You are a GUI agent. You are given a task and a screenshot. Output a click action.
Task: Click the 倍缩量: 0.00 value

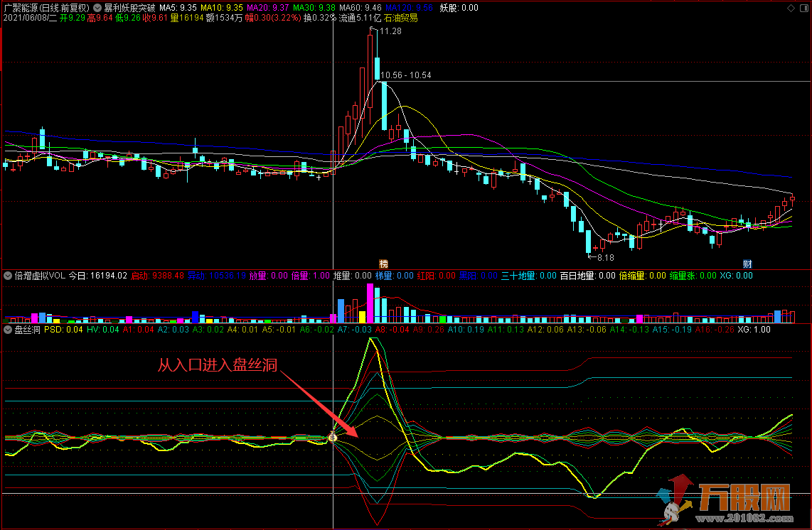pyautogui.click(x=643, y=276)
